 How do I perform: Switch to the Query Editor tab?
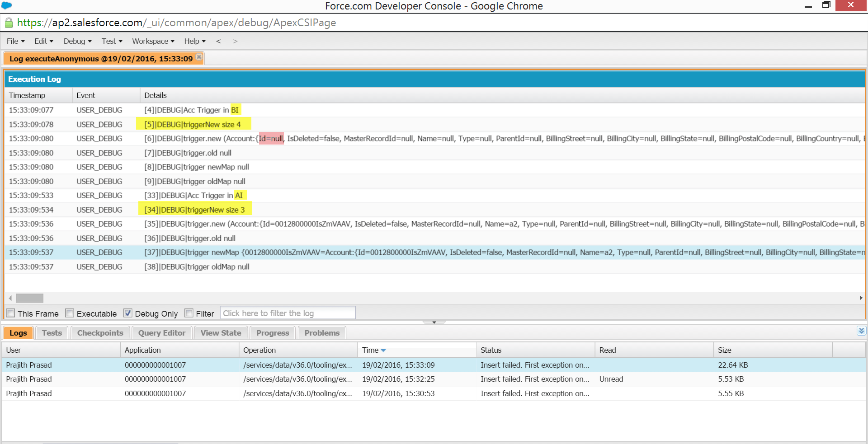pyautogui.click(x=161, y=333)
